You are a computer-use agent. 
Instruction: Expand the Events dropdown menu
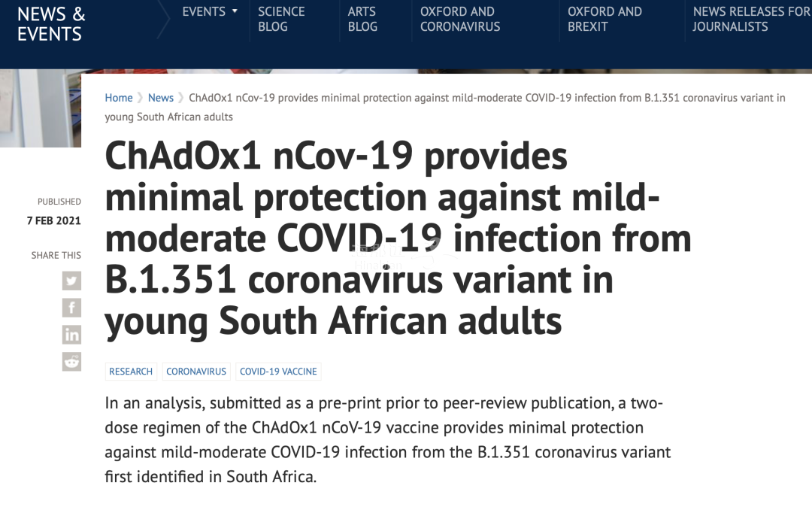(210, 12)
